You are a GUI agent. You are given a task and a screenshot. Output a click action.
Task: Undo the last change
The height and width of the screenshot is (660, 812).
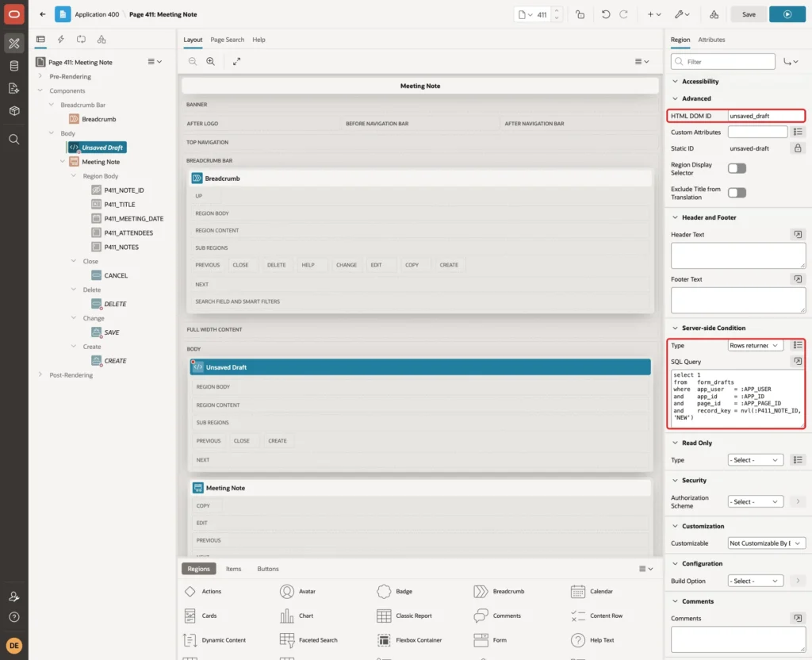tap(605, 14)
